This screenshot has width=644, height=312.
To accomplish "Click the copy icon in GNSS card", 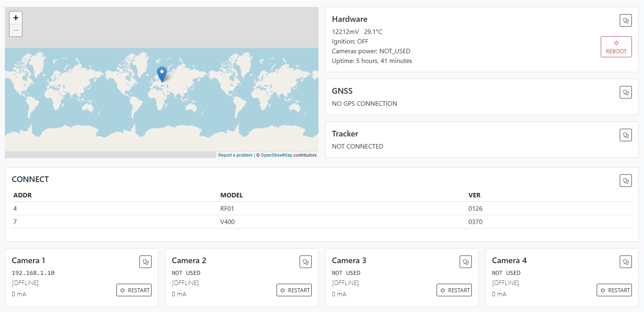I will (x=625, y=92).
